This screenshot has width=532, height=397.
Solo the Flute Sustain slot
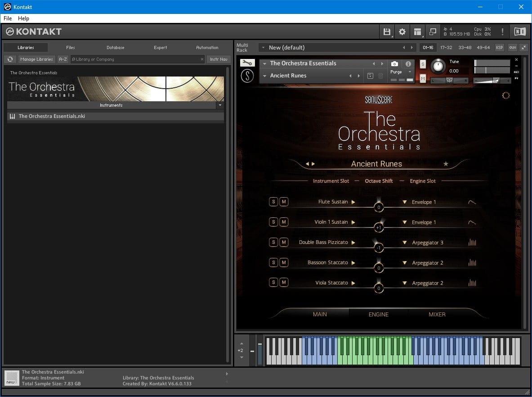(x=273, y=202)
